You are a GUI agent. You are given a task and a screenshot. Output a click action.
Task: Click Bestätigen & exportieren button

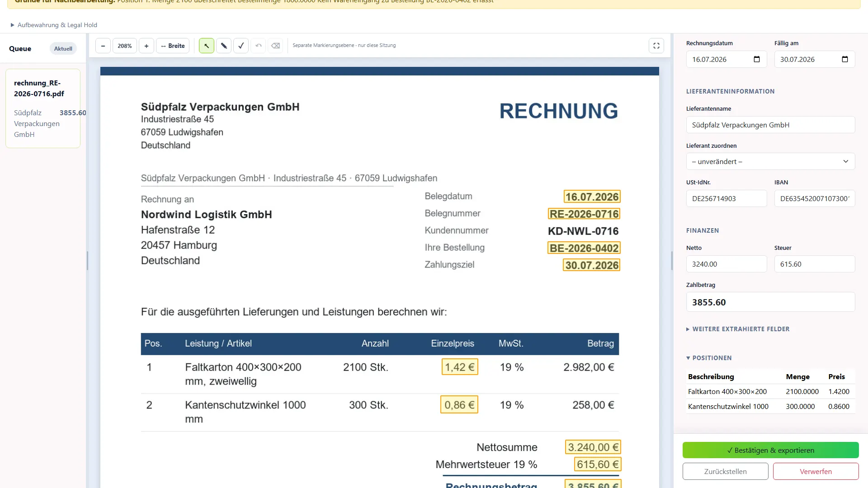770,450
